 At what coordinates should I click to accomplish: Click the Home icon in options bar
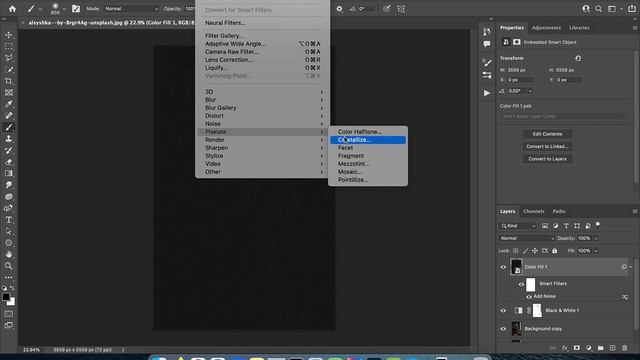click(x=12, y=9)
